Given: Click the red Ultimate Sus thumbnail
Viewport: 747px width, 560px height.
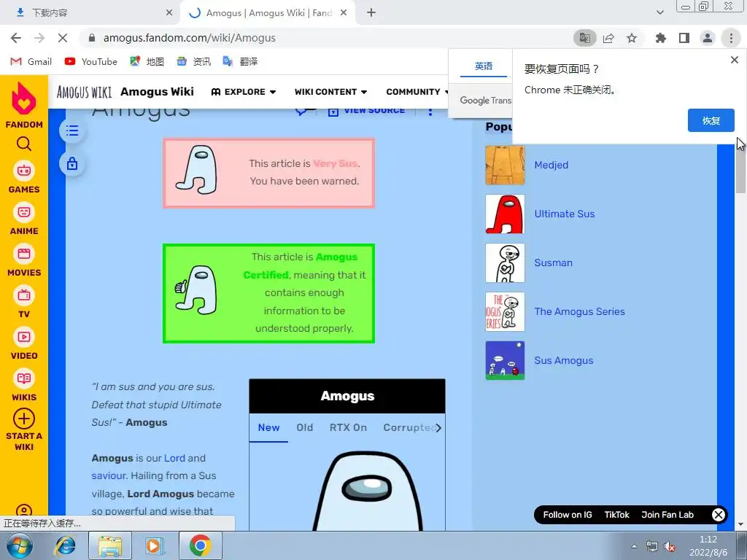Looking at the screenshot, I should pos(505,214).
